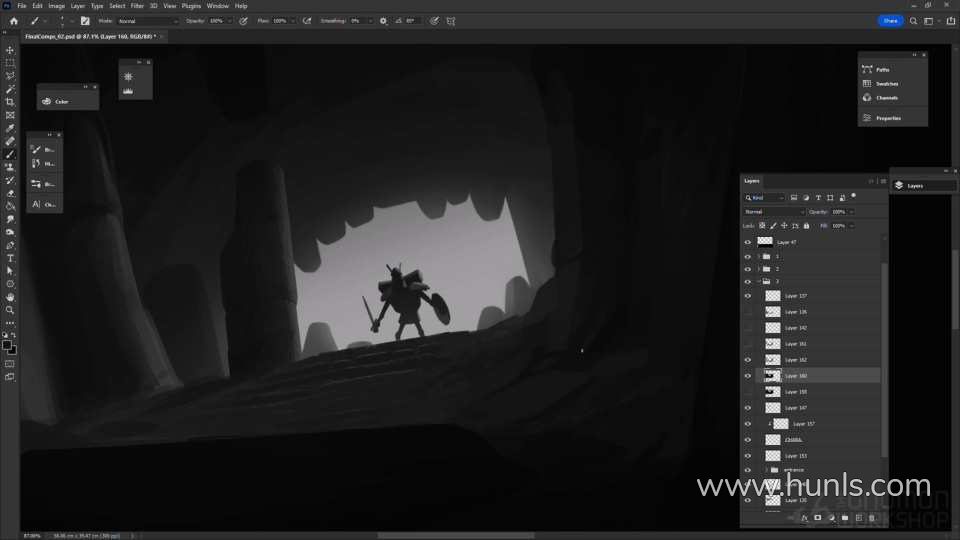
Task: Select the Rectangular Marquee tool
Action: tap(10, 63)
